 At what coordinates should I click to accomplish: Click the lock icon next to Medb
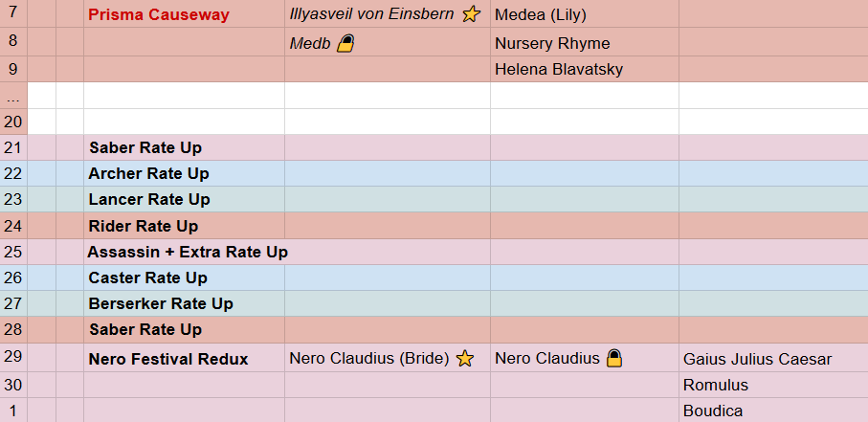345,43
